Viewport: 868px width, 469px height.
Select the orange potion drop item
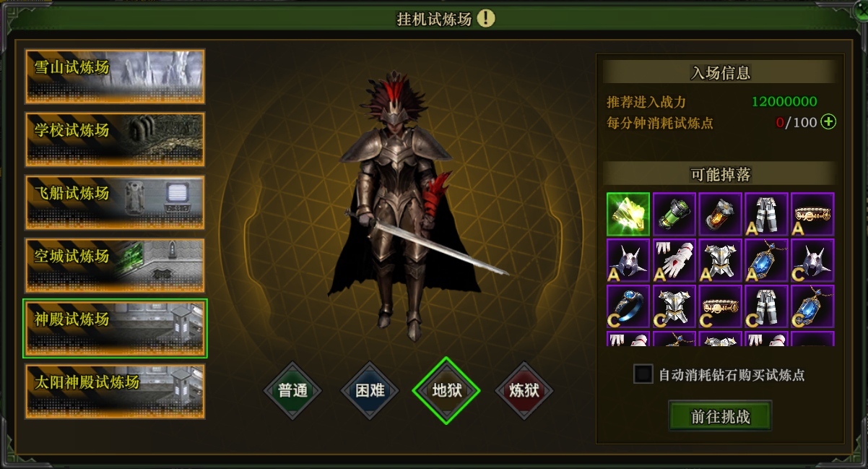pos(721,214)
